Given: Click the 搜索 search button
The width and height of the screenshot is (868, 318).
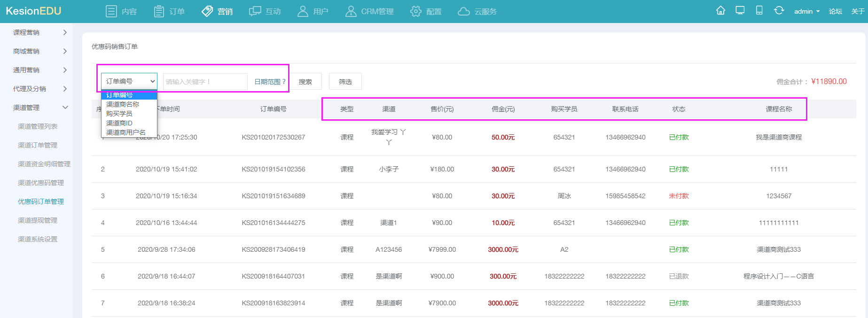Looking at the screenshot, I should pos(305,81).
